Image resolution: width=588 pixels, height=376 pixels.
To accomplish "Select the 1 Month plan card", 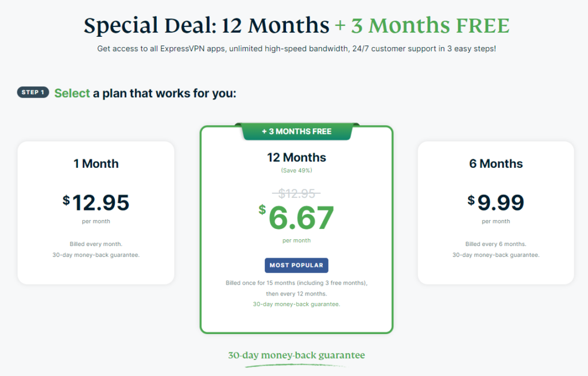I will [x=96, y=213].
